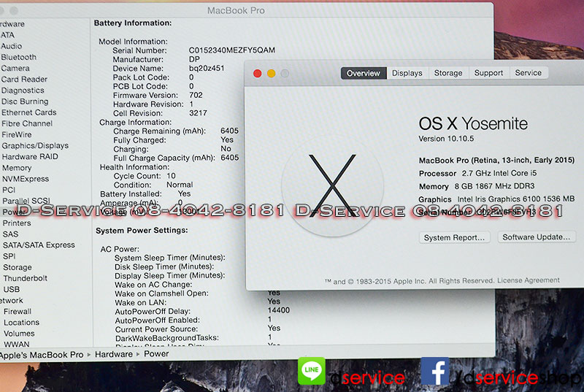The width and height of the screenshot is (584, 392).
Task: Select Bluetooth in the sidebar
Action: point(19,57)
